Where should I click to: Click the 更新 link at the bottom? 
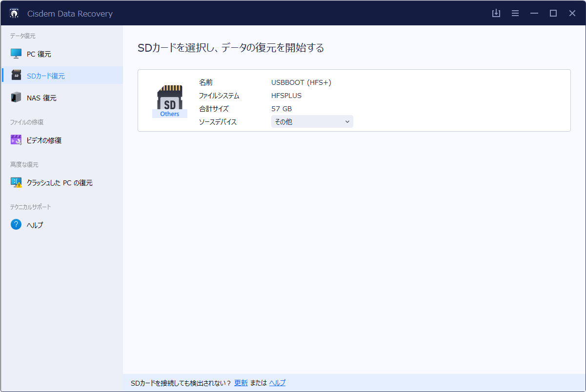click(x=241, y=383)
